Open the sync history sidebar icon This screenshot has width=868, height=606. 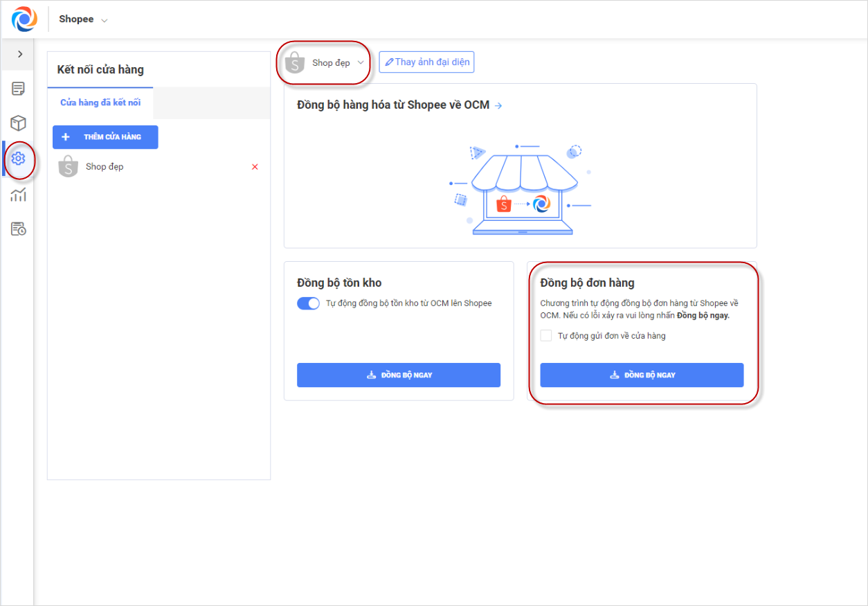(x=18, y=229)
